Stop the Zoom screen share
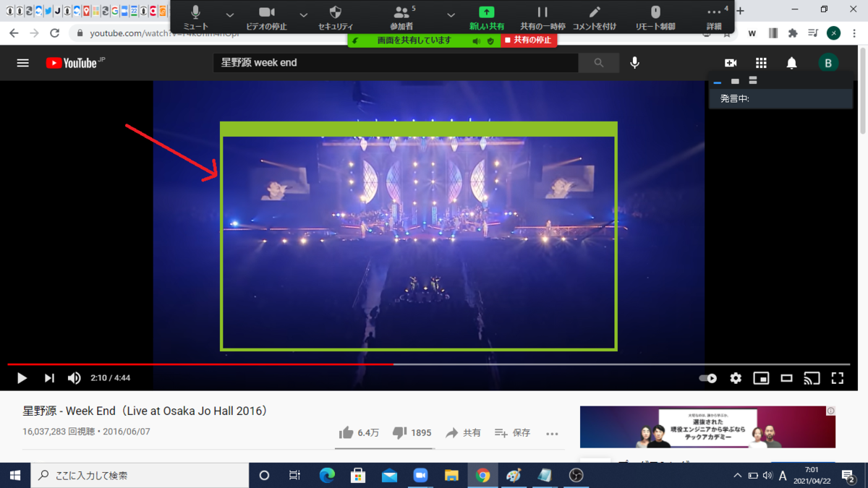This screenshot has width=868, height=488. (x=529, y=40)
